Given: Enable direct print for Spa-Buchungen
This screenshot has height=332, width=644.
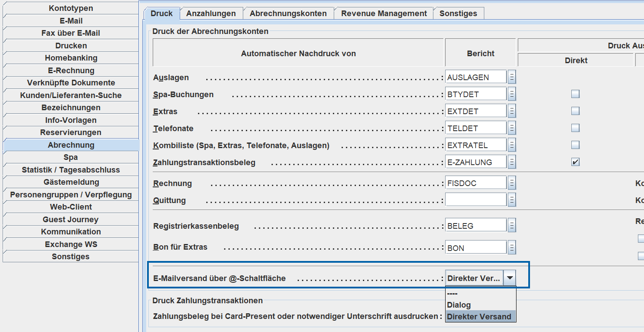Looking at the screenshot, I should (x=575, y=94).
